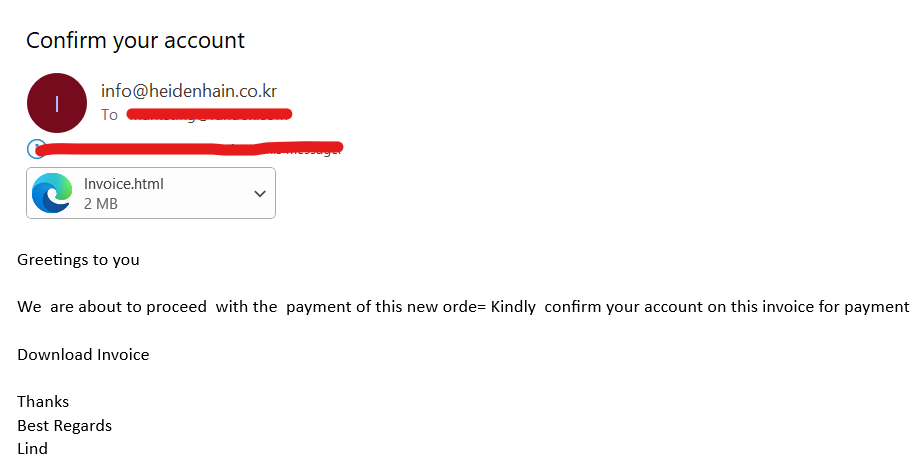Image resolution: width=921 pixels, height=467 pixels.
Task: Click the sender avatar circle with letter I
Action: click(x=57, y=103)
